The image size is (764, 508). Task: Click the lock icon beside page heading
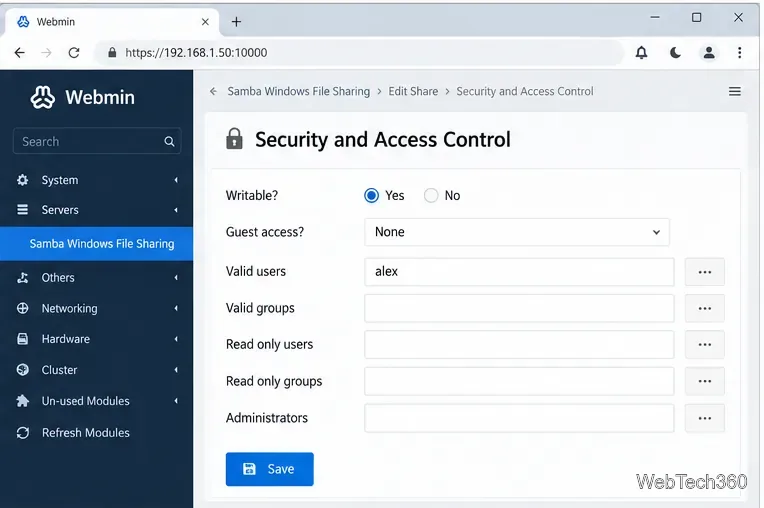234,139
